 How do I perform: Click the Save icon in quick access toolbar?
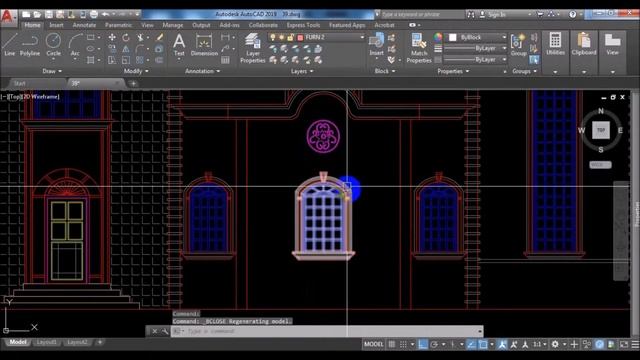tap(49, 14)
